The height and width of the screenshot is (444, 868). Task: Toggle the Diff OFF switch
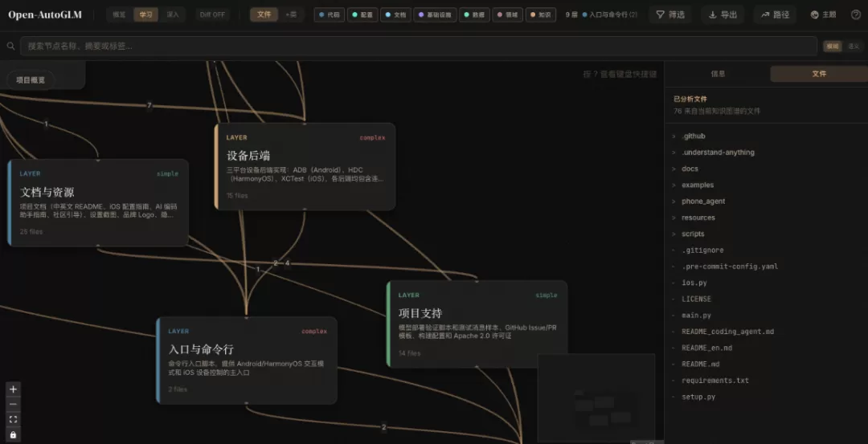[x=212, y=15]
